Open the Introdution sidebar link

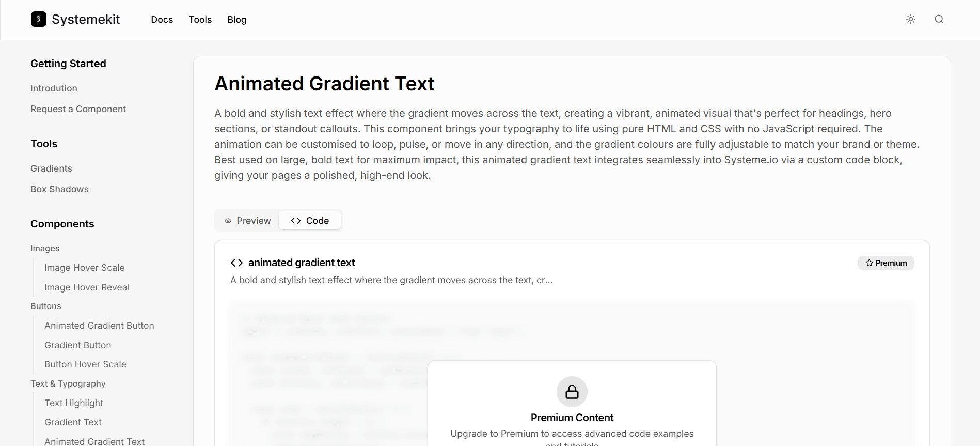[54, 88]
